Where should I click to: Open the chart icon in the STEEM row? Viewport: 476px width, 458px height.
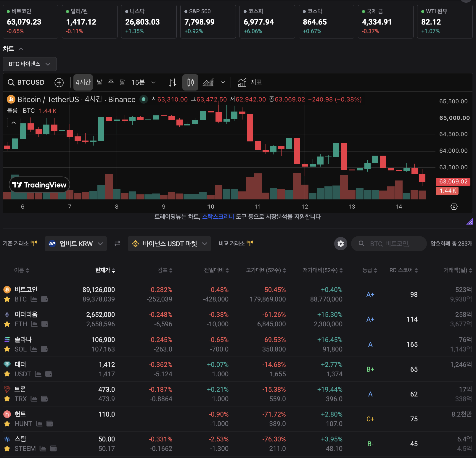pos(43,449)
